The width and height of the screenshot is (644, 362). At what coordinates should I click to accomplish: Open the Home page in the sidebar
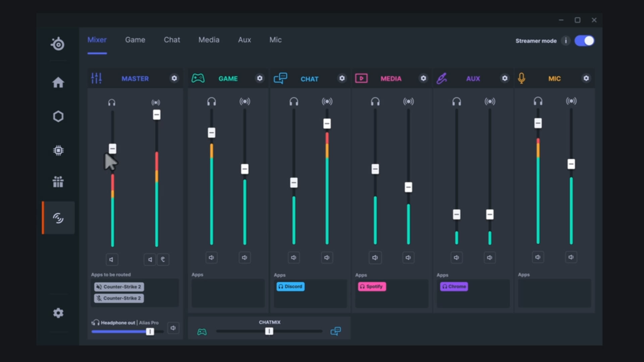tap(58, 82)
